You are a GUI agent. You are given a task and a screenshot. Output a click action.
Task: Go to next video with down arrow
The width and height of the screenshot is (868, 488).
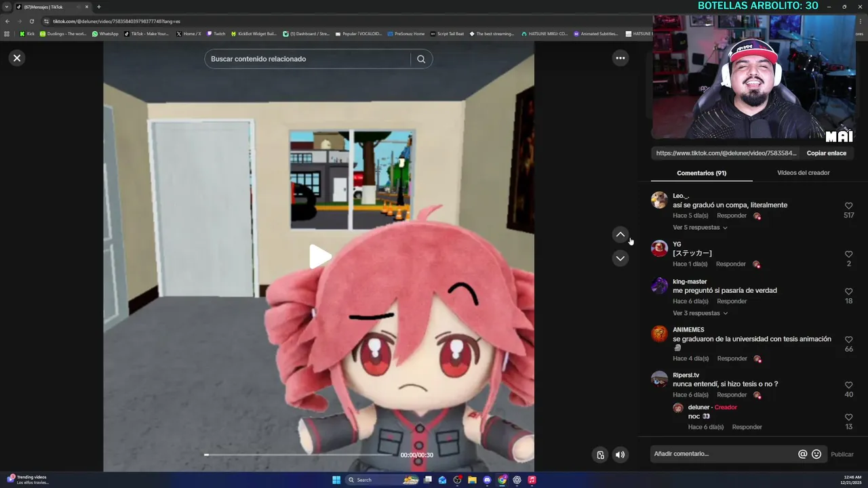[x=620, y=258]
